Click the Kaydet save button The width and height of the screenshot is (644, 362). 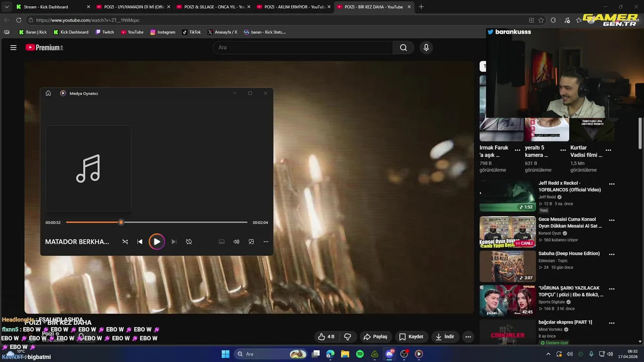click(411, 337)
